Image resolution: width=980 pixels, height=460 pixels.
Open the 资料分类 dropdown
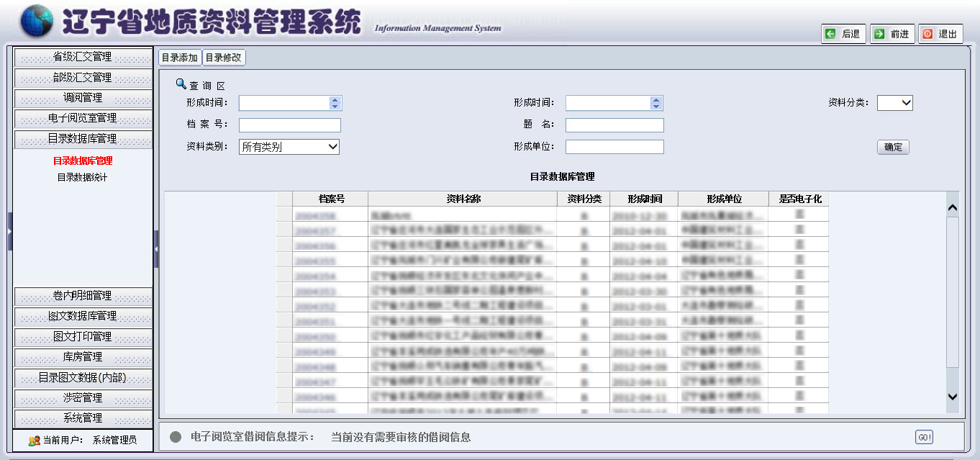click(x=894, y=103)
